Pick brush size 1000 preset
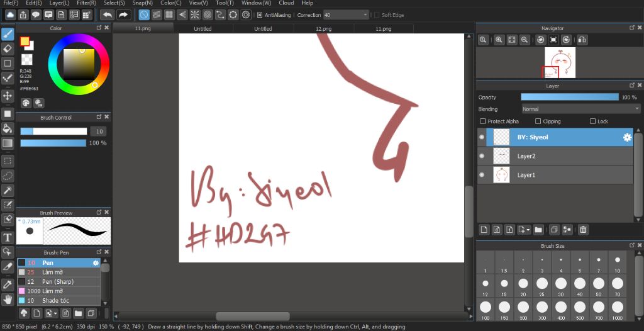Viewport: 644px width, 331px height. (x=618, y=310)
